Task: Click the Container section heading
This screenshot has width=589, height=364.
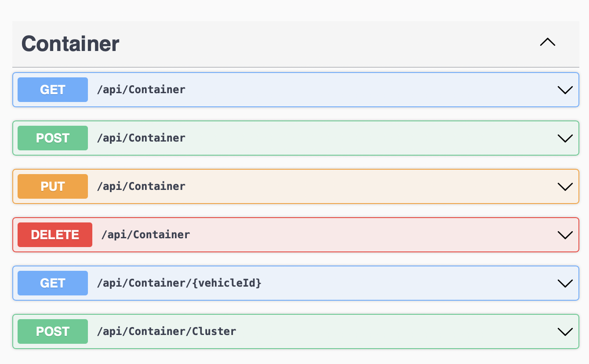Action: click(x=69, y=43)
